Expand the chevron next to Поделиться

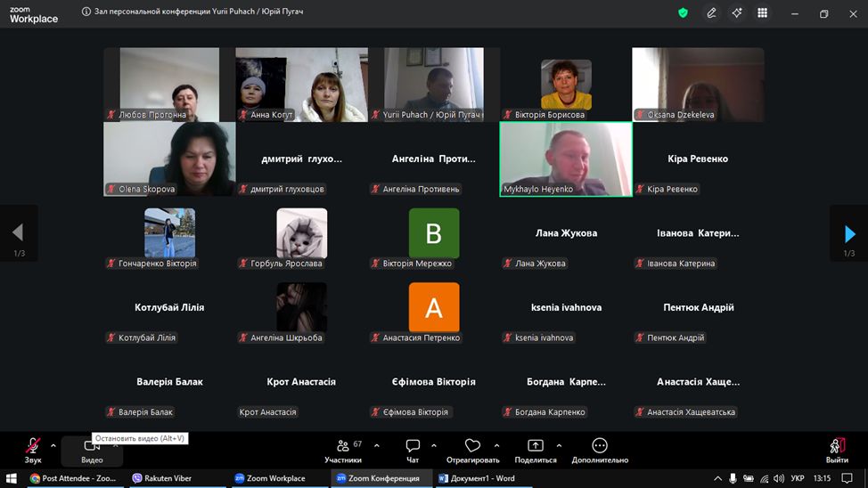(x=559, y=445)
